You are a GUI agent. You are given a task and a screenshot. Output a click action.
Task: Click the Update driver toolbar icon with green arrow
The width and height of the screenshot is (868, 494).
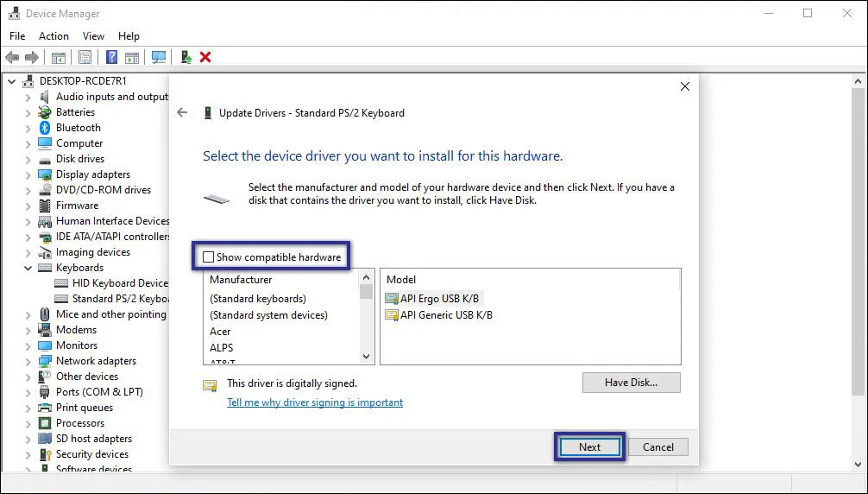click(x=186, y=57)
